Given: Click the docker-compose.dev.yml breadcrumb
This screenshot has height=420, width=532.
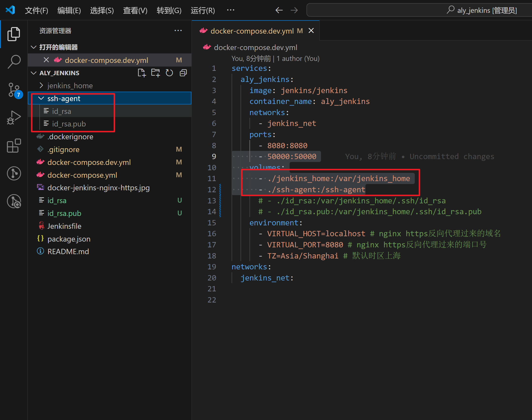Looking at the screenshot, I should click(256, 47).
